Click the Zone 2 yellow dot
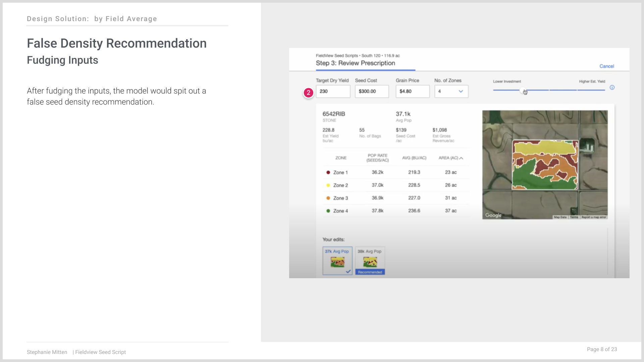 (x=328, y=185)
